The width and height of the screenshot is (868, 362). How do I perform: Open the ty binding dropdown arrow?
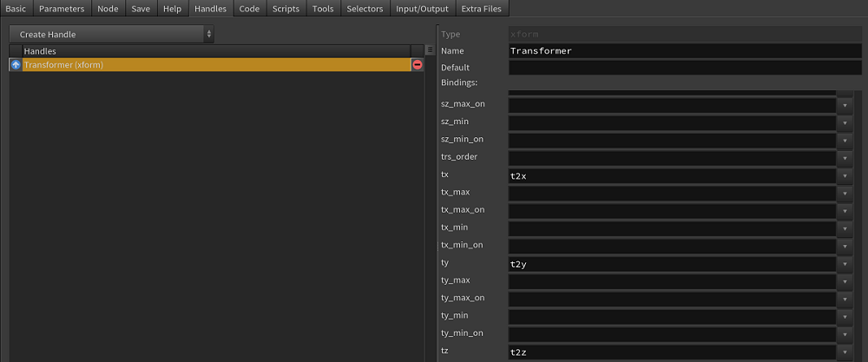(x=845, y=264)
